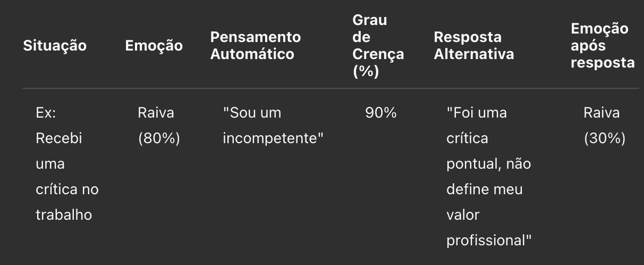Image resolution: width=644 pixels, height=265 pixels.
Task: Click the Situação column header
Action: coord(55,46)
